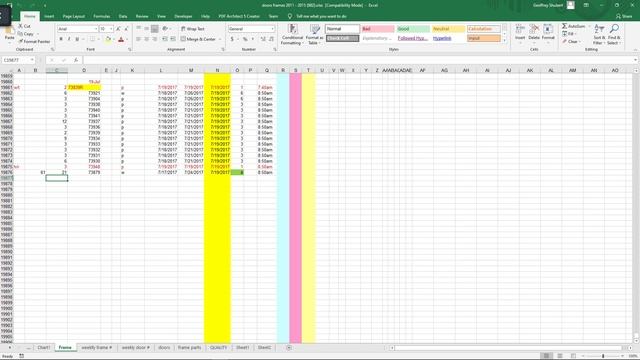Apply the Neutral cell style
The height and width of the screenshot is (360, 640).
point(448,29)
